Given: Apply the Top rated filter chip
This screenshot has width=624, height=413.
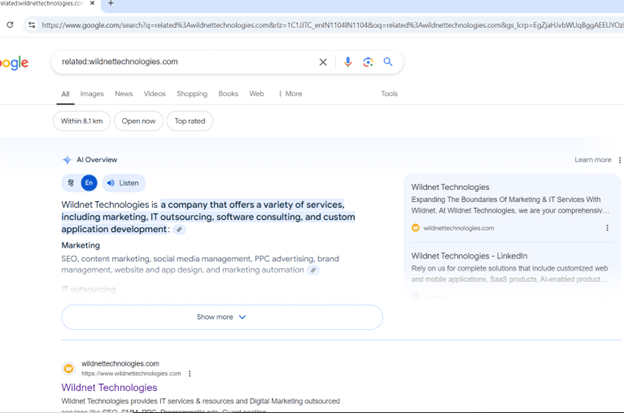Looking at the screenshot, I should point(190,121).
